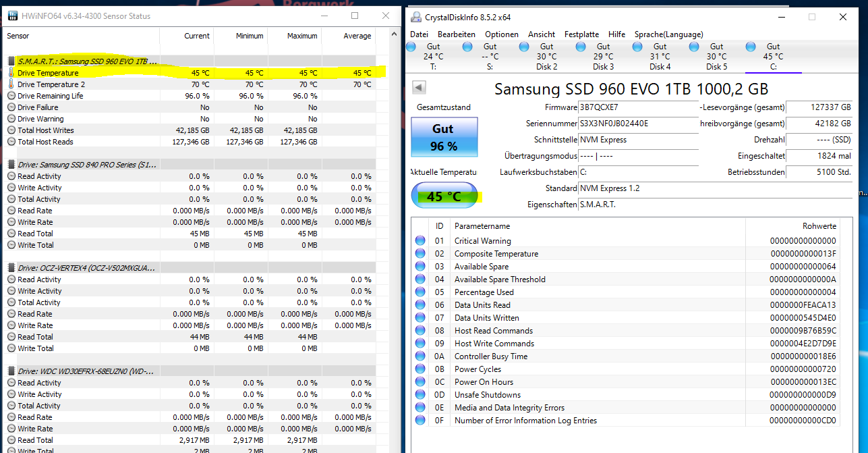This screenshot has width=868, height=453.
Task: Click status icon for Unsafe Shutdowns row
Action: [420, 395]
